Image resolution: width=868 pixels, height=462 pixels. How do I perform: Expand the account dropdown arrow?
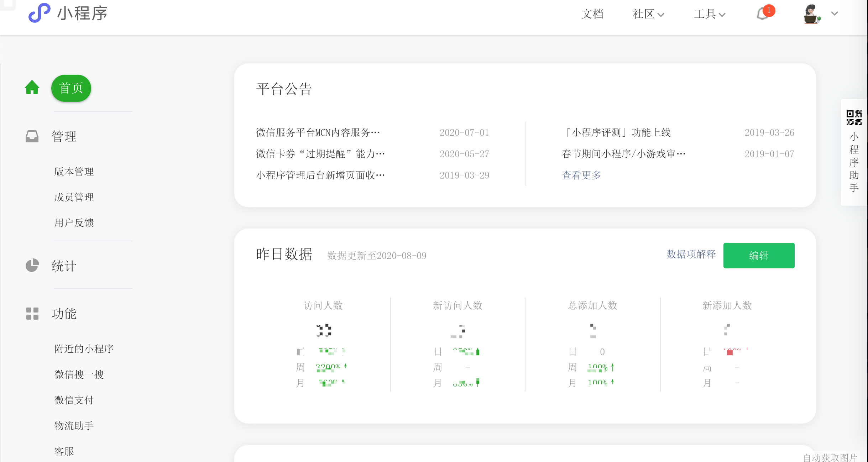tap(835, 14)
